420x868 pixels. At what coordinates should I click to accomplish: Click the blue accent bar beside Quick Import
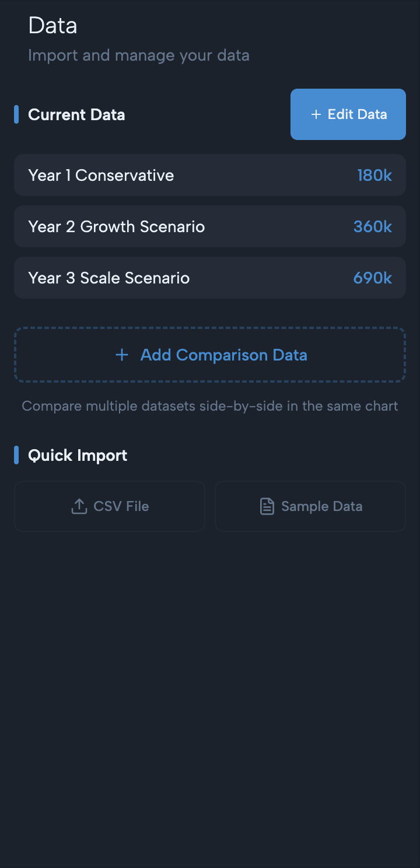coord(17,455)
